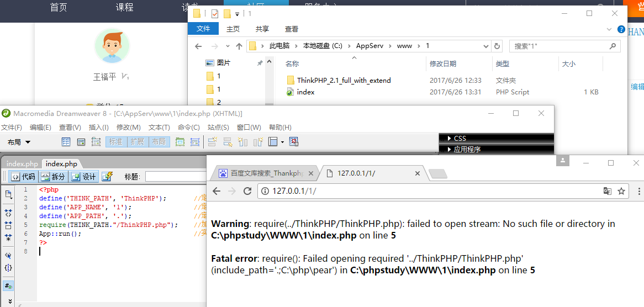Enable Layout mode (布局) button

point(159,142)
